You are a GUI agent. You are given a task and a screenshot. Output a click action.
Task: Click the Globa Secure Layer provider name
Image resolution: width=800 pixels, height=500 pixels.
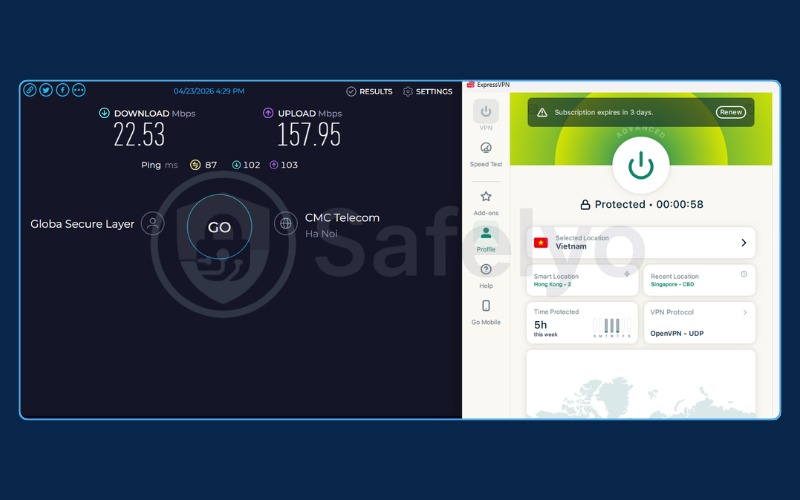click(82, 224)
